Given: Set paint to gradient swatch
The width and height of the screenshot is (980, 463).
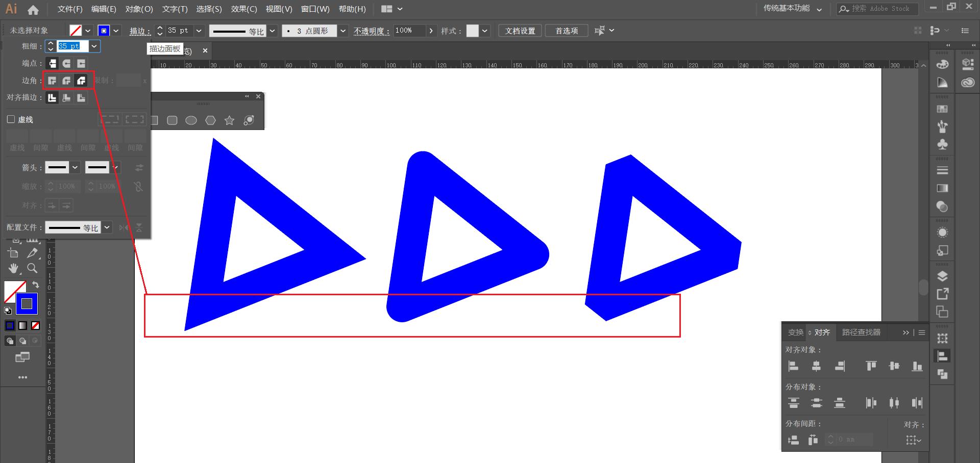Looking at the screenshot, I should [22, 325].
